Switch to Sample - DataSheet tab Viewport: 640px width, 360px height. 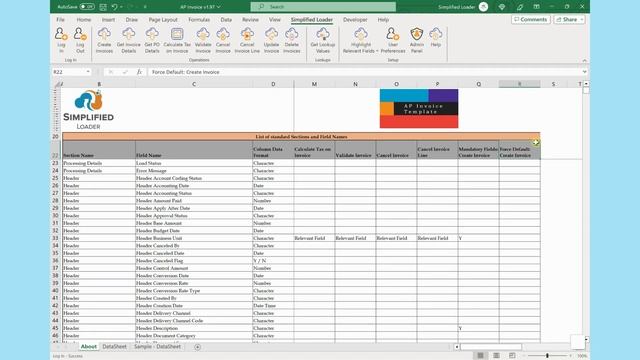[157, 347]
